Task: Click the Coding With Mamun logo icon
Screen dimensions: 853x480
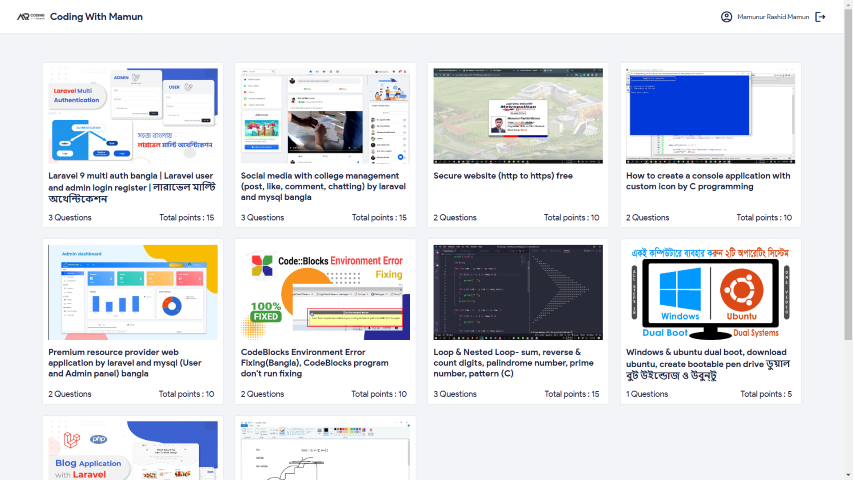Action: [x=31, y=17]
